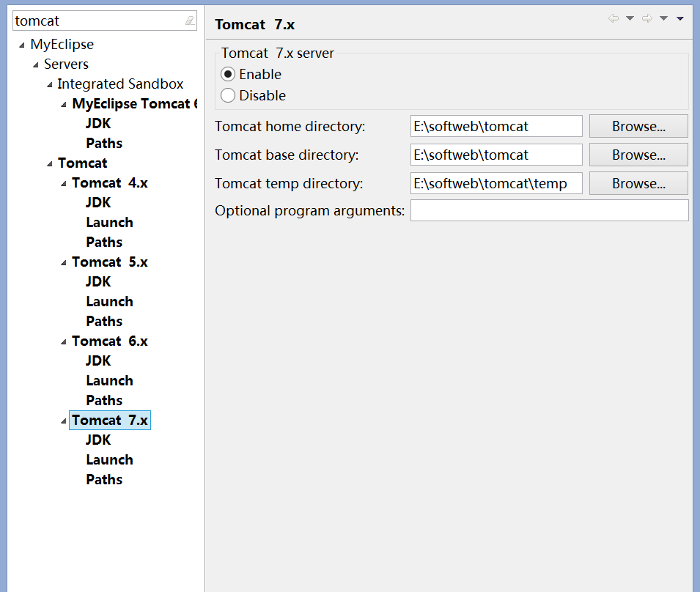Open the back history dropdown arrow
This screenshot has height=592, width=700.
click(630, 18)
